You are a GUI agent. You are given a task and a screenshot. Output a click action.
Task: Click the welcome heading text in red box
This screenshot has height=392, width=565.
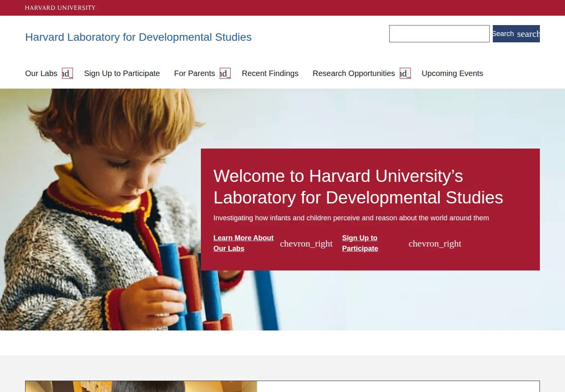click(x=358, y=187)
